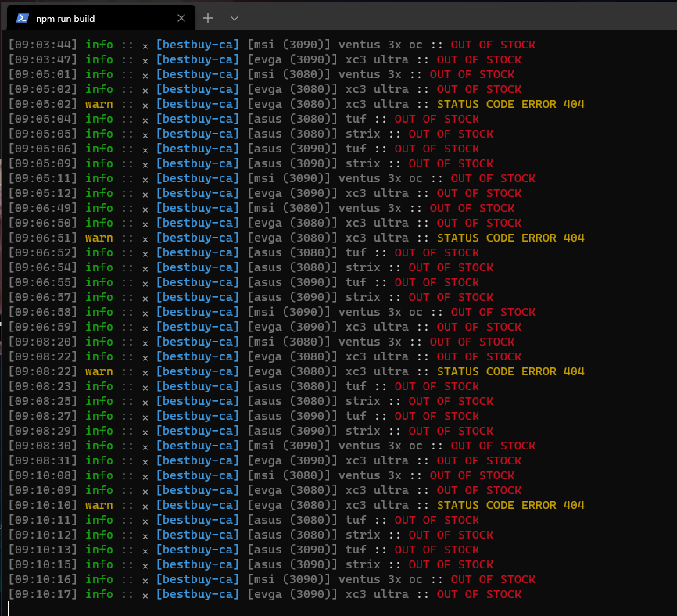Click the timestamp [09:08:23]

43,386
